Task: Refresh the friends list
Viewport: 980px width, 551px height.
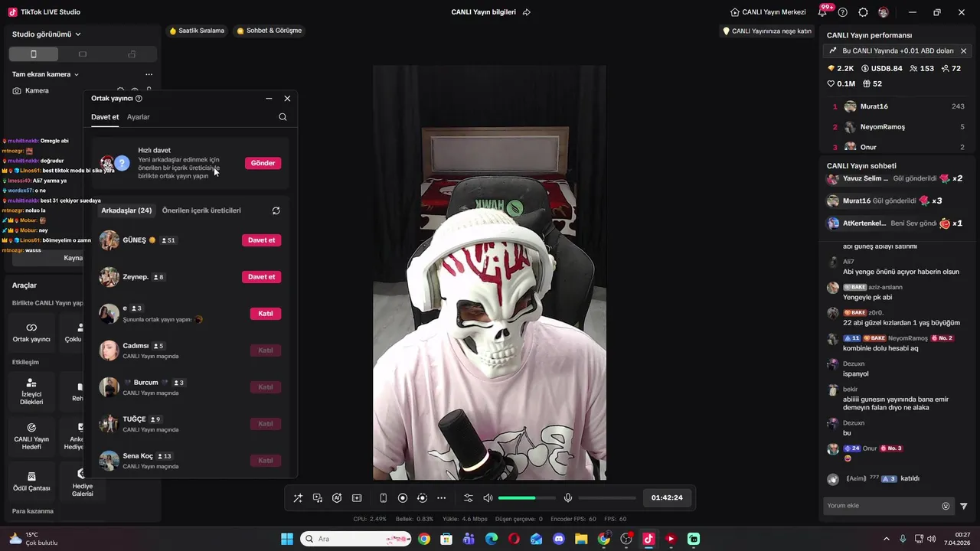Action: [x=276, y=210]
